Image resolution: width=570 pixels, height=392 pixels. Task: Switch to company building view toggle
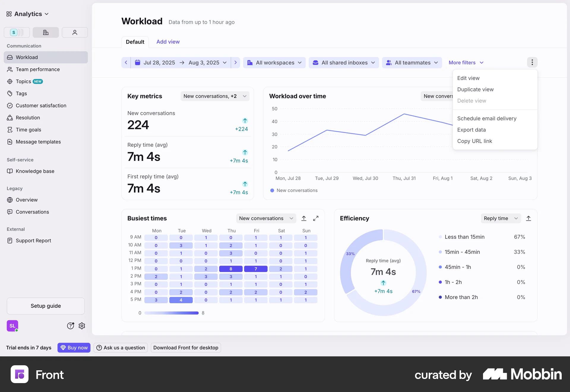click(46, 32)
